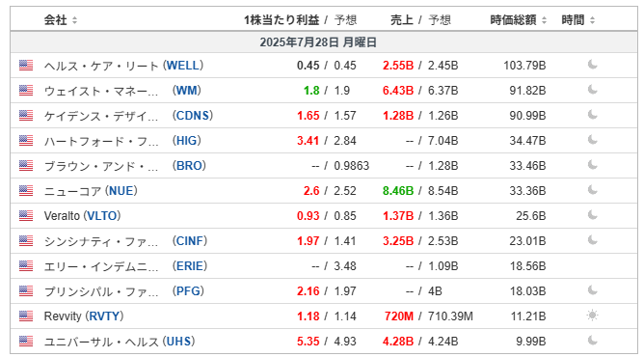Click the sun icon in the Revvity row

click(x=592, y=316)
